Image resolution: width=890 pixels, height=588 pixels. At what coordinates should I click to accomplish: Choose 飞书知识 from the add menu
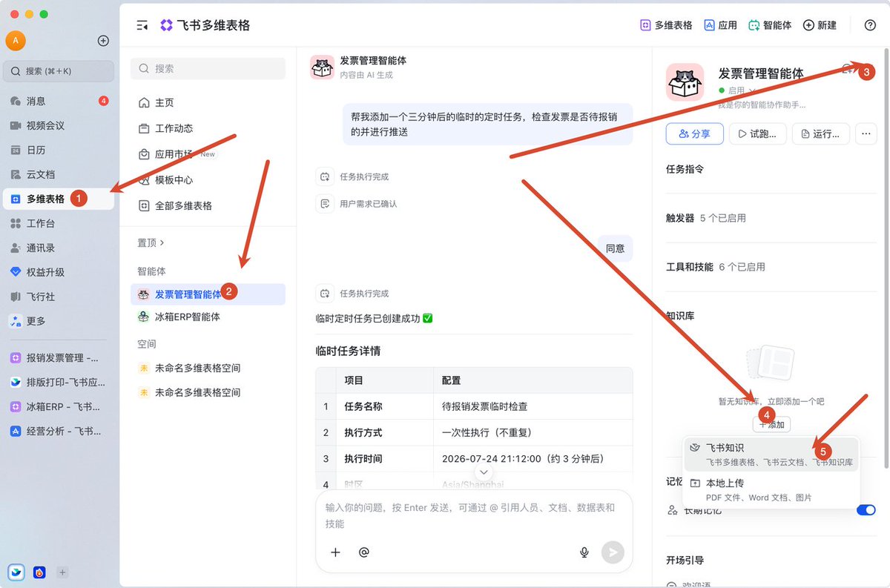(771, 455)
